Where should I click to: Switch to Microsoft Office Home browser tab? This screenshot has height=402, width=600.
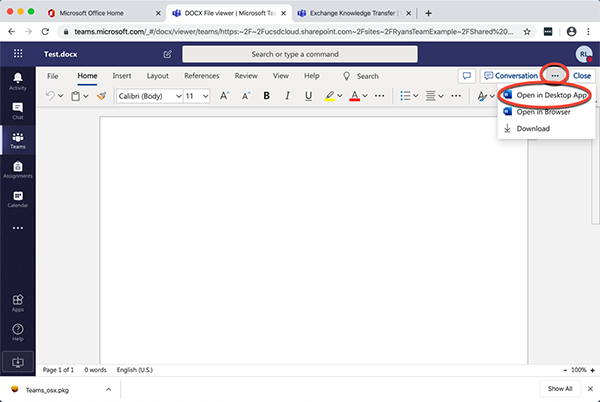102,13
